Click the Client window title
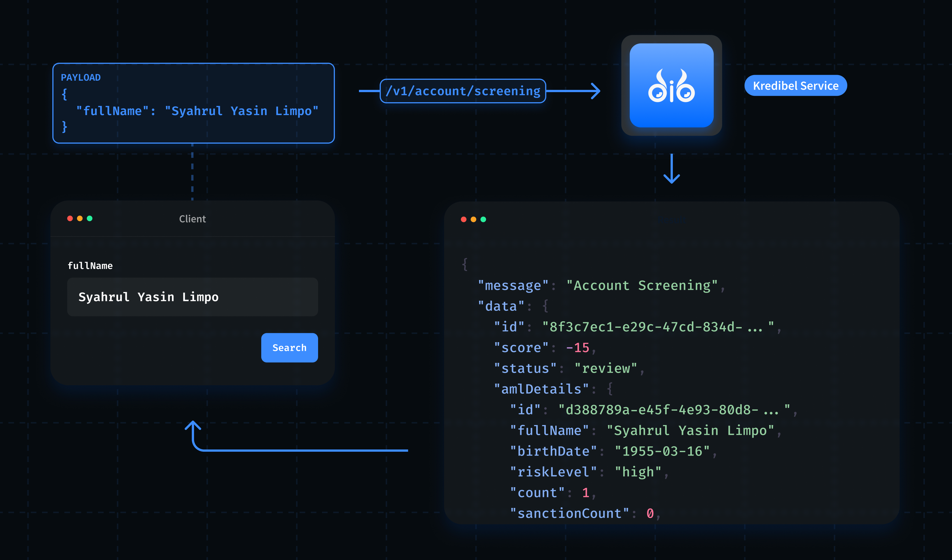The height and width of the screenshot is (560, 952). (x=192, y=219)
